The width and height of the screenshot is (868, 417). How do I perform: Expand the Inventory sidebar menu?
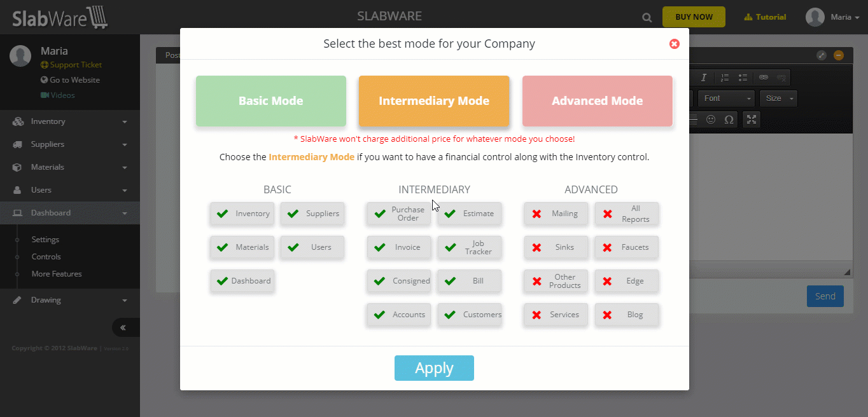tap(70, 121)
